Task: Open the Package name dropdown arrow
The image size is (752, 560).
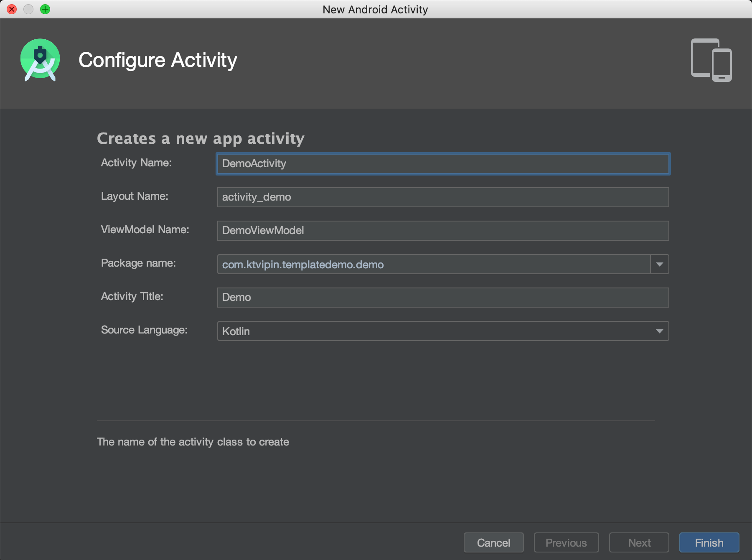Action: coord(660,264)
